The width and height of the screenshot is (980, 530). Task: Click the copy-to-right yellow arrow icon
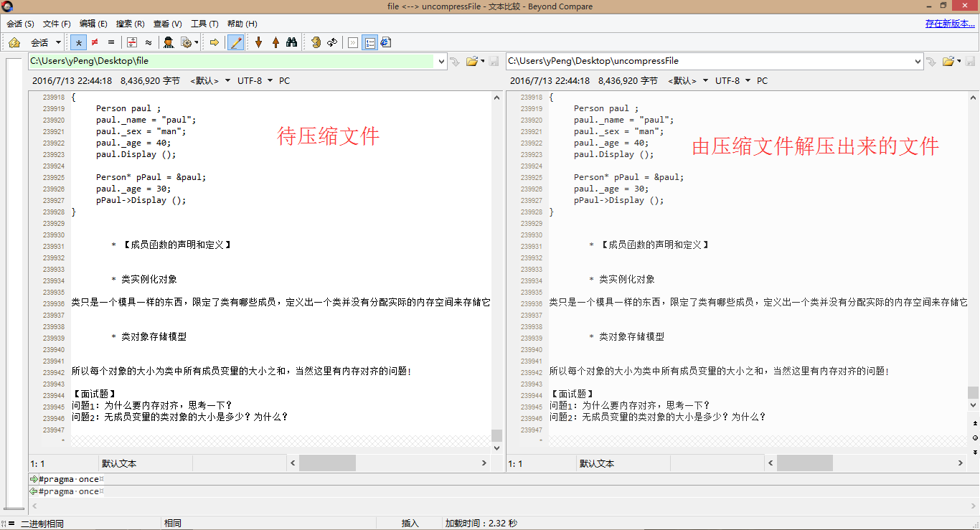214,42
